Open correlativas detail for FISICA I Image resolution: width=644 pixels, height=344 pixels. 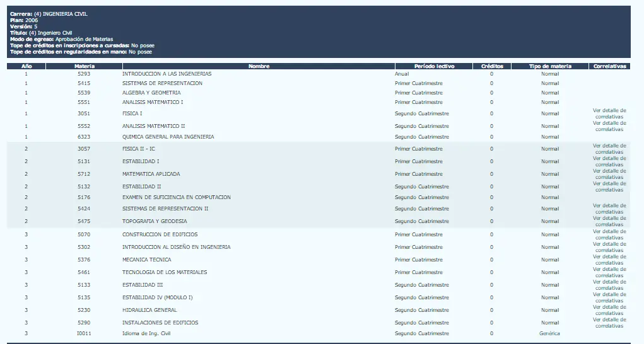pos(609,113)
